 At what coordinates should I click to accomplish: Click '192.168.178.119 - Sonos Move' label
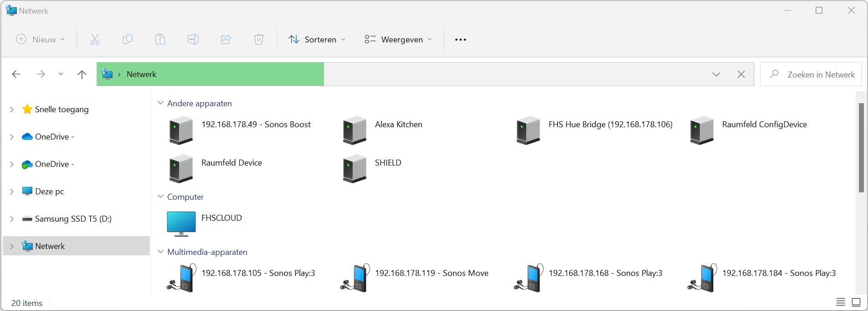coord(432,273)
